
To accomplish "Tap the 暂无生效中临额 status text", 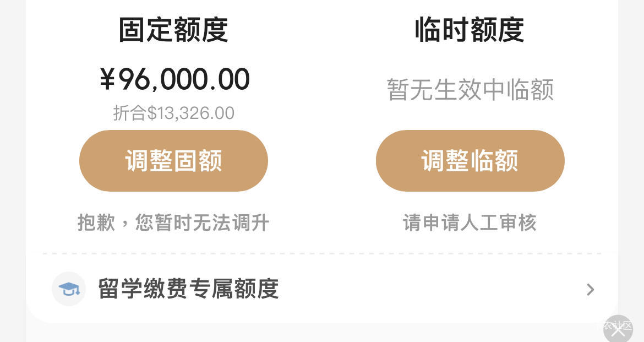I will 470,90.
